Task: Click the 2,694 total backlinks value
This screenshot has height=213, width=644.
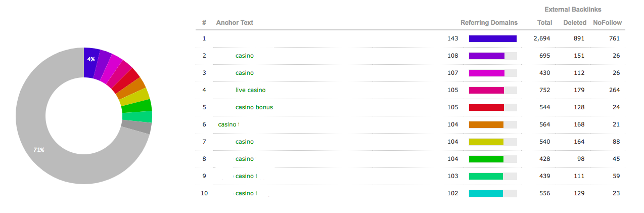Action: pyautogui.click(x=542, y=38)
